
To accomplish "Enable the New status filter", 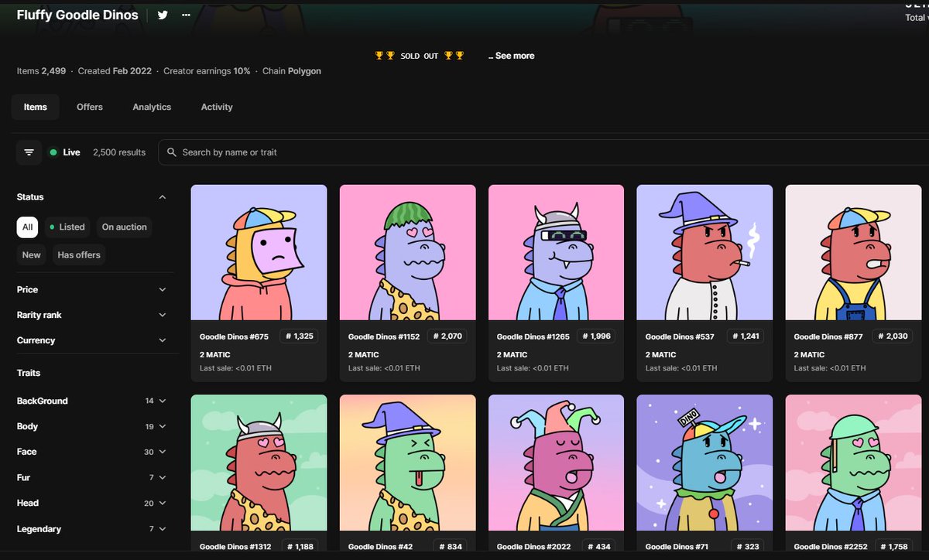I will pos(32,254).
